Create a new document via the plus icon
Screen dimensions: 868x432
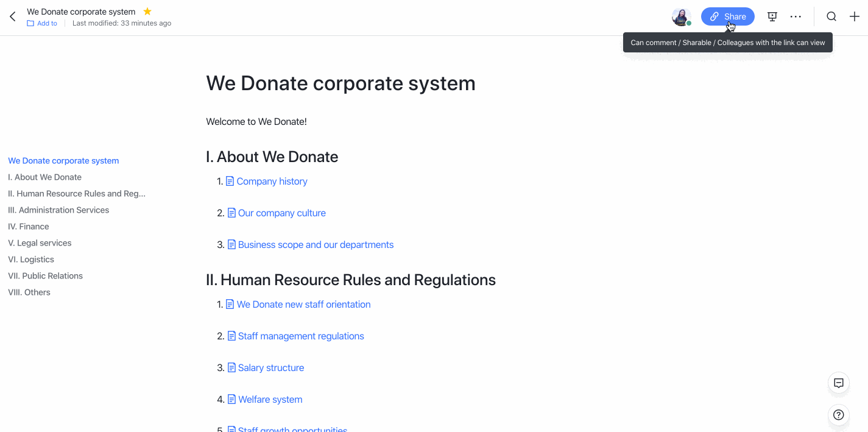coord(854,16)
